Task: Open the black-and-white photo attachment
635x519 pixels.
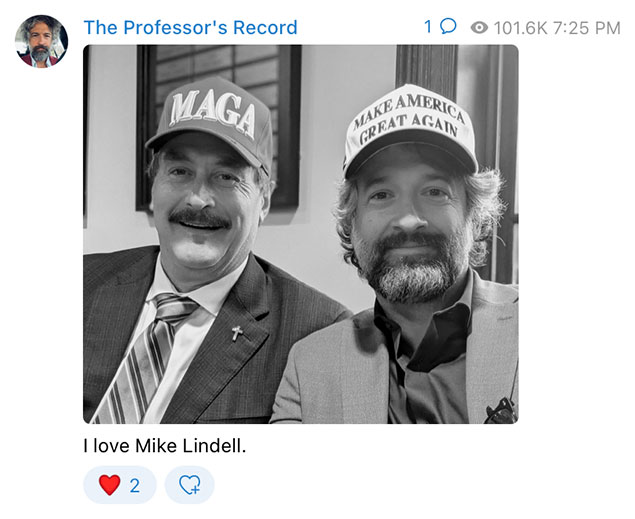Action: (300, 234)
